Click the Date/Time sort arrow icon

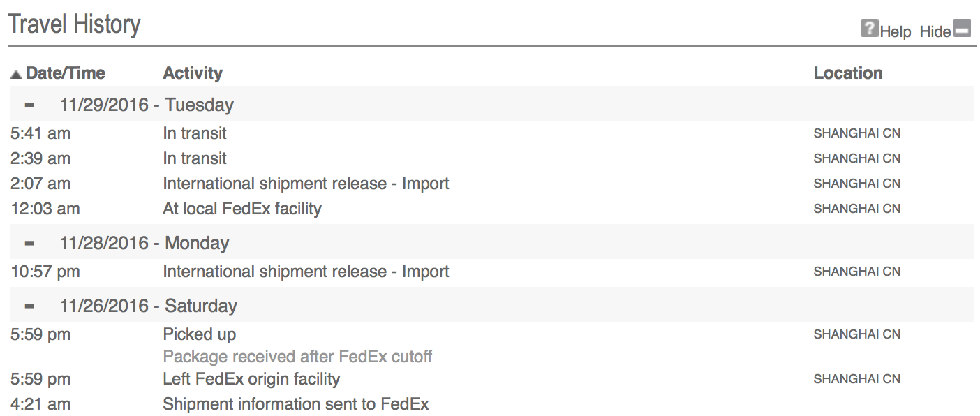pyautogui.click(x=16, y=74)
